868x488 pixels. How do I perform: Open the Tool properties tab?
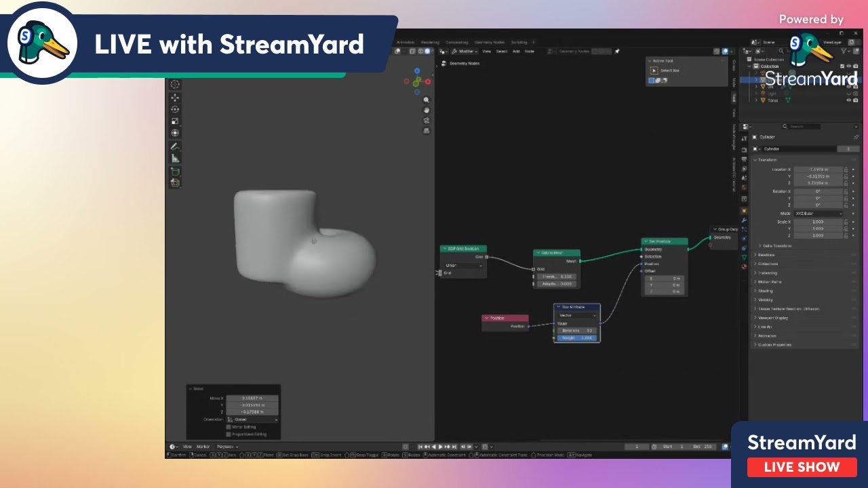tap(744, 140)
